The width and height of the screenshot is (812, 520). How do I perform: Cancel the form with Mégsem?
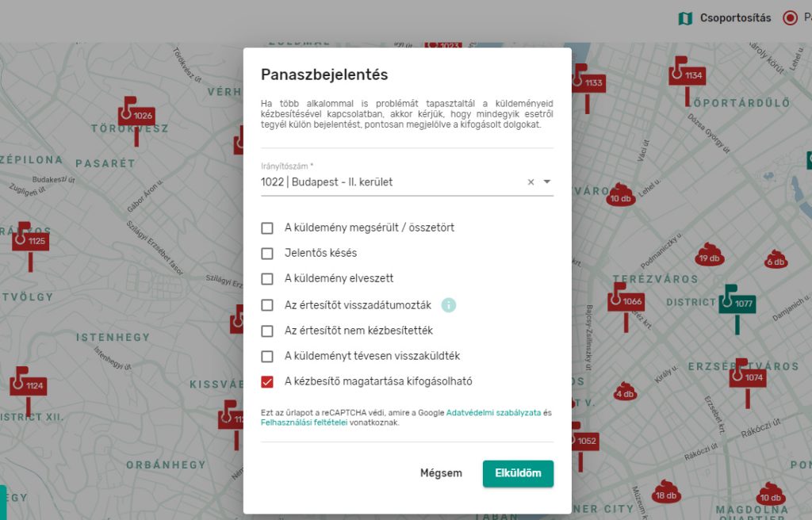click(x=441, y=473)
